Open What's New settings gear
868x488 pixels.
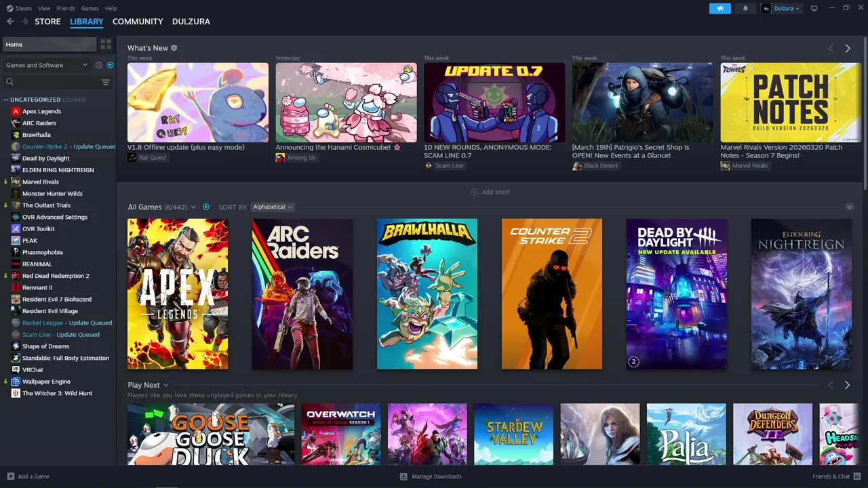pos(174,48)
